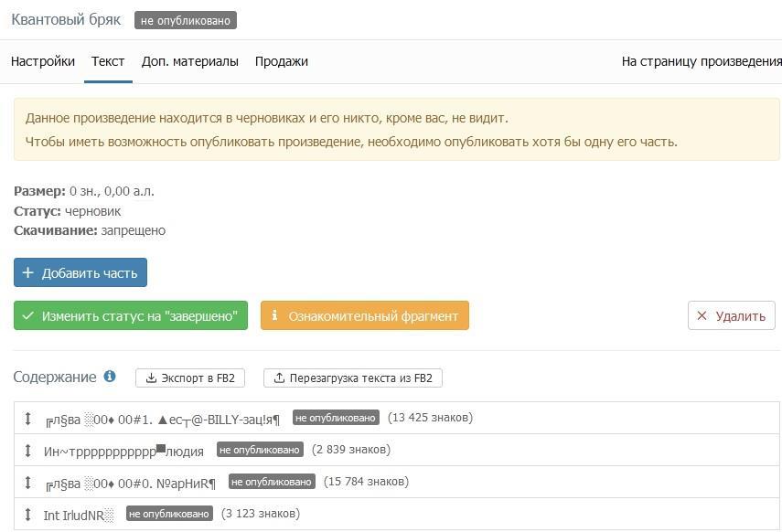Click the info icon next to Содержание

(110, 377)
